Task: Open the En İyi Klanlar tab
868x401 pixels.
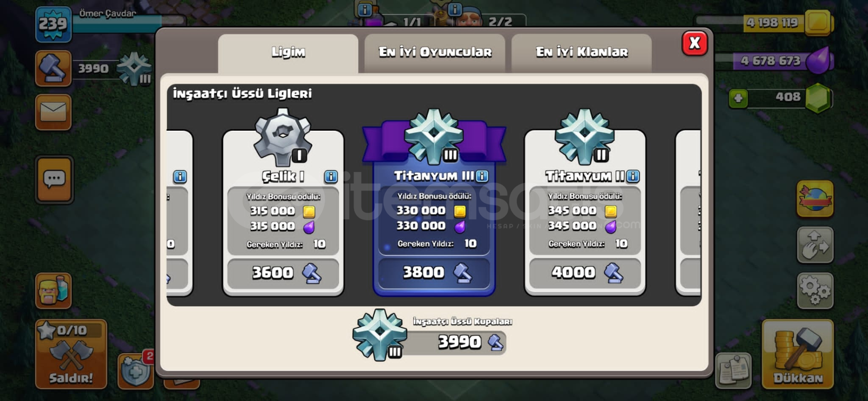Action: (582, 53)
